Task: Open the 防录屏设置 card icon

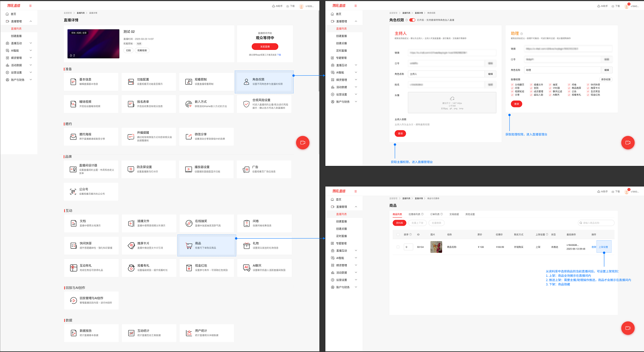Action: (x=131, y=169)
